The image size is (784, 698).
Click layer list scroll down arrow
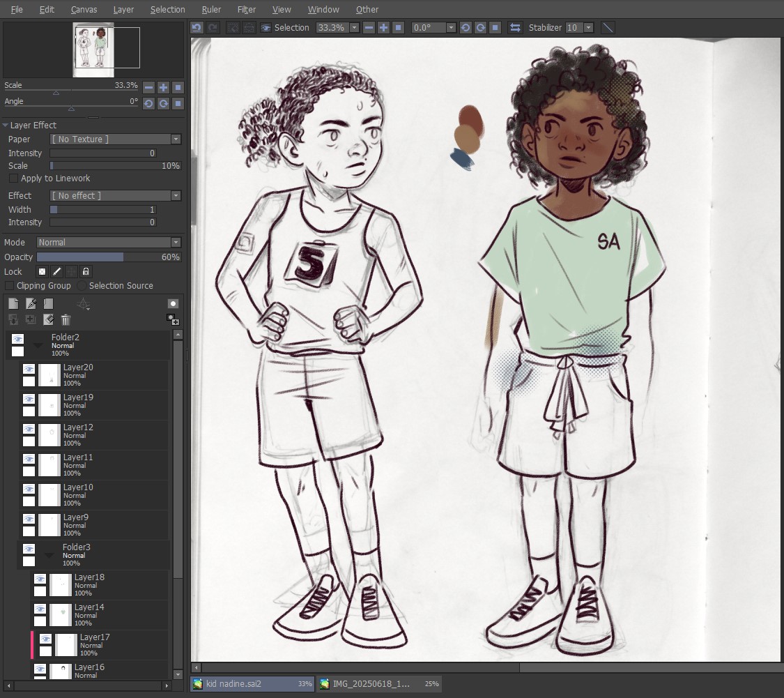(178, 674)
